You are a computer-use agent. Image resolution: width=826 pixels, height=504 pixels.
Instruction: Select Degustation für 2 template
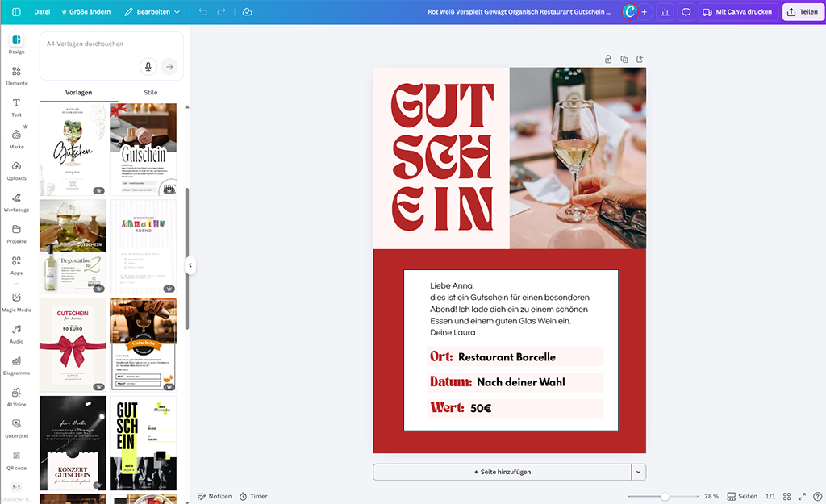[73, 247]
